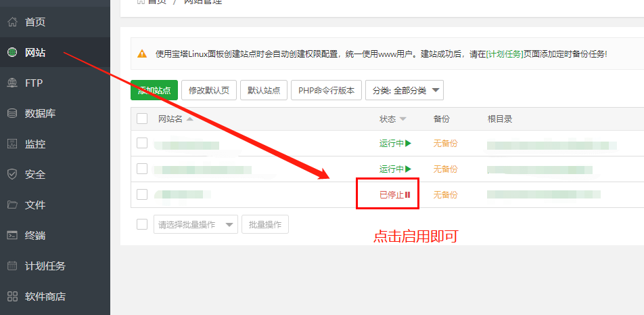Click the blurred site name in second row
This screenshot has height=315, width=644.
point(202,169)
